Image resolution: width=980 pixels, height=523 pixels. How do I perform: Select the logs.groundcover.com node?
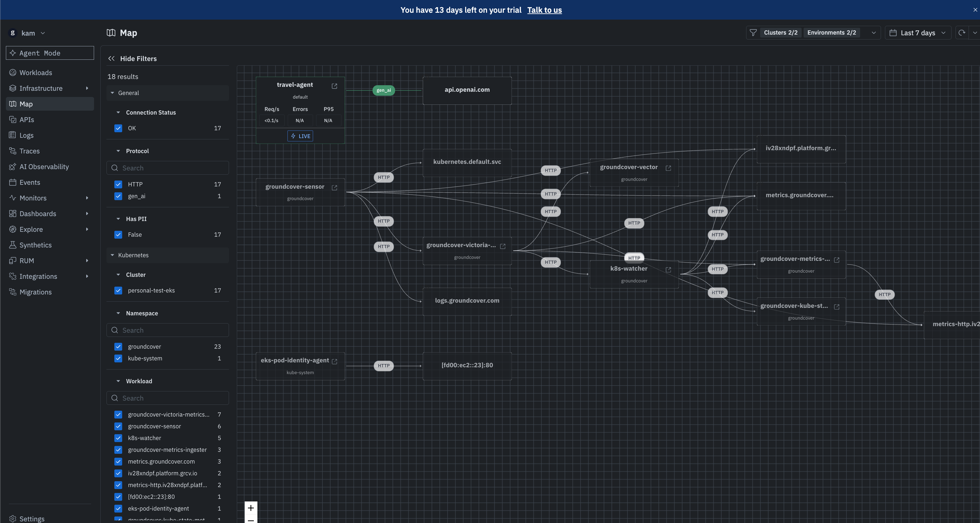tap(467, 301)
